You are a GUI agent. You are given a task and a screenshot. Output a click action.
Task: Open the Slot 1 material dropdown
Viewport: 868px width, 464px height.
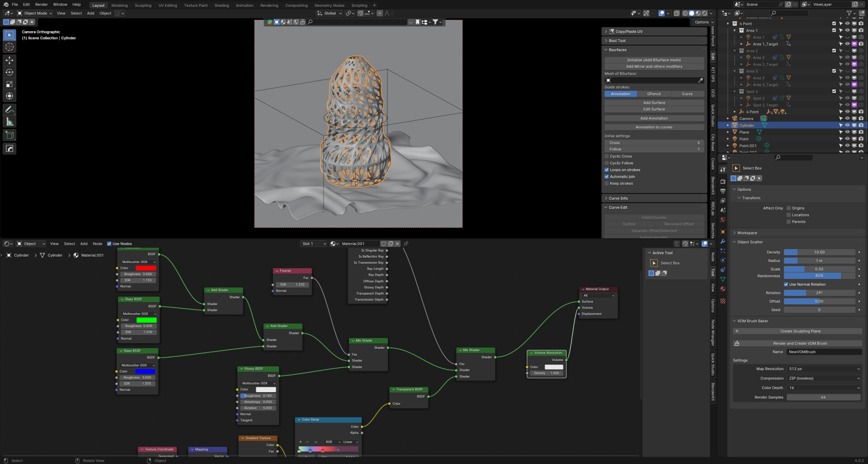tap(313, 244)
